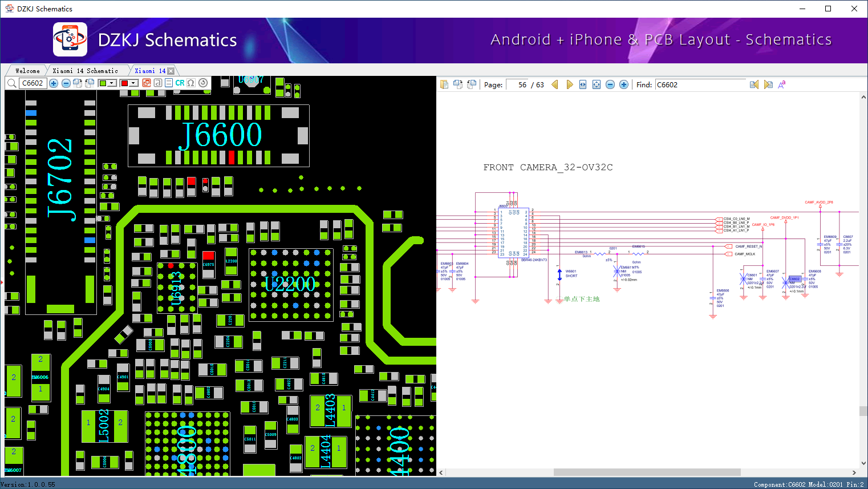Open the Xiaomi 14 Schematic tab
Image resolution: width=868 pixels, height=489 pixels.
(85, 71)
